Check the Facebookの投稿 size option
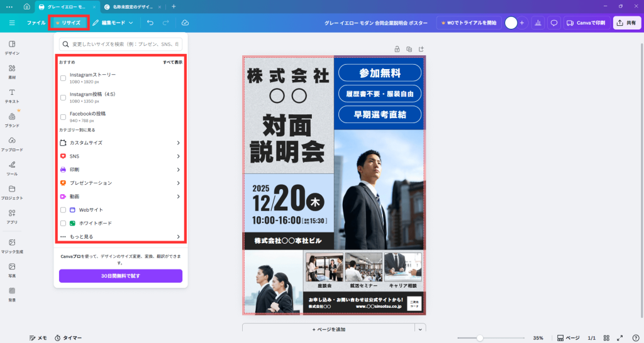The image size is (644, 343). pyautogui.click(x=63, y=117)
